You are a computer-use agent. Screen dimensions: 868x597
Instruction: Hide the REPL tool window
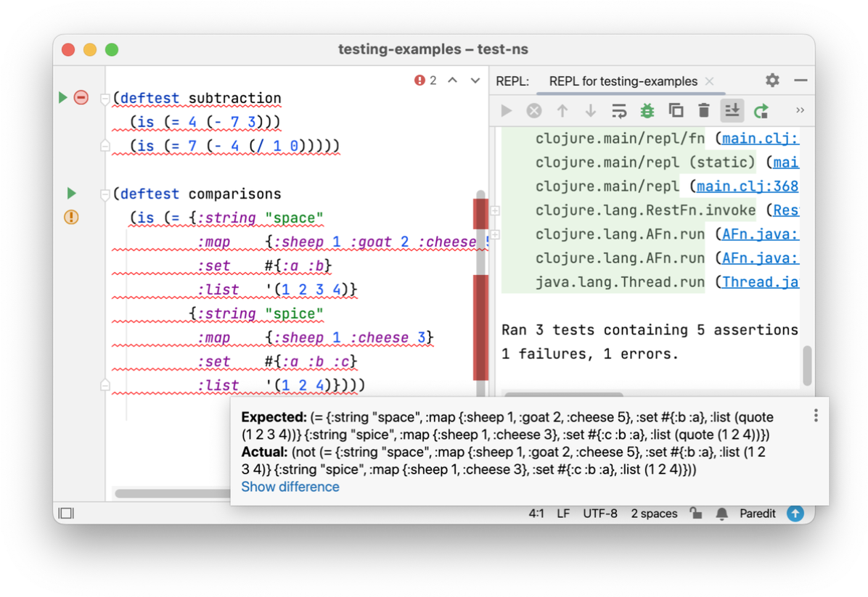[x=801, y=81]
